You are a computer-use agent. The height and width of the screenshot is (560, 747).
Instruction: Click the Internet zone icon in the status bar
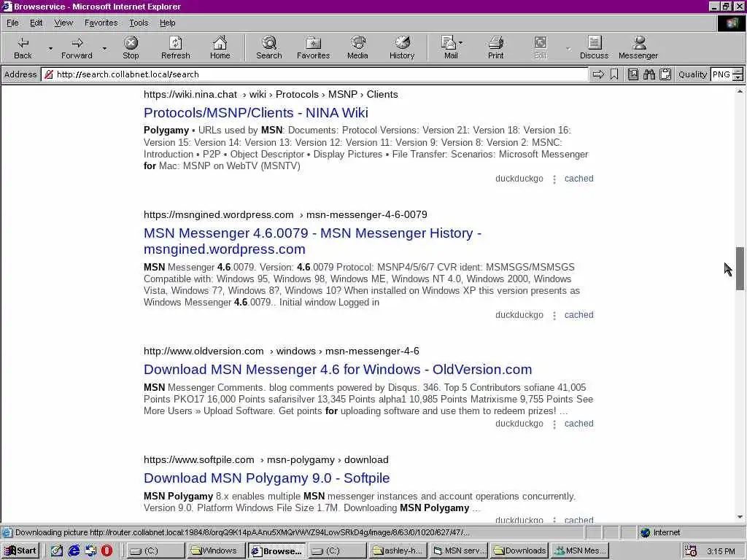[x=646, y=532]
